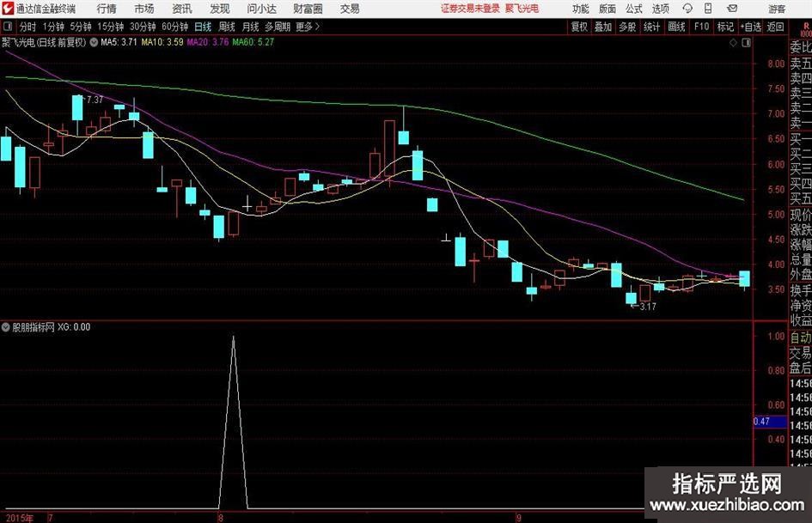This screenshot has width=812, height=523.
Task: Click the MA20: 3.76 indicator label
Action: pyautogui.click(x=208, y=42)
